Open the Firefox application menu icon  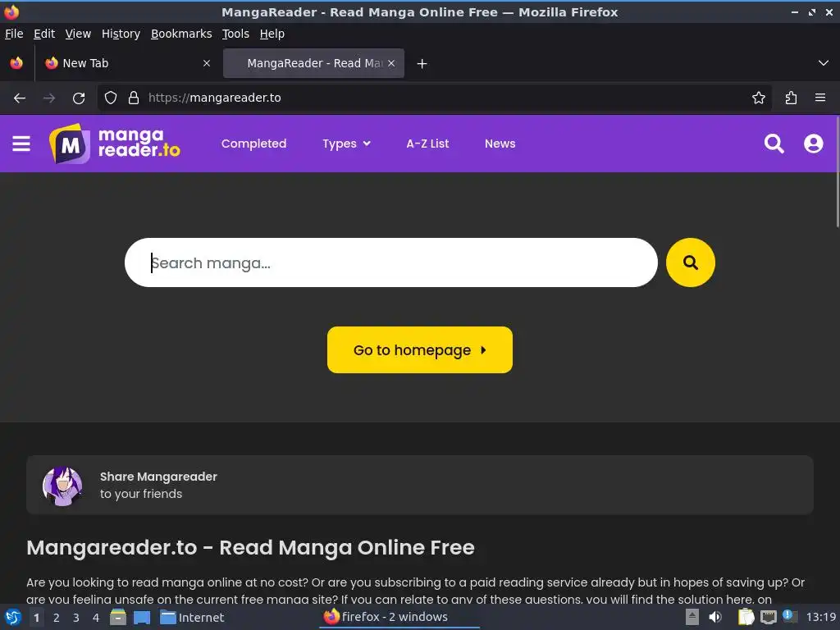(820, 98)
